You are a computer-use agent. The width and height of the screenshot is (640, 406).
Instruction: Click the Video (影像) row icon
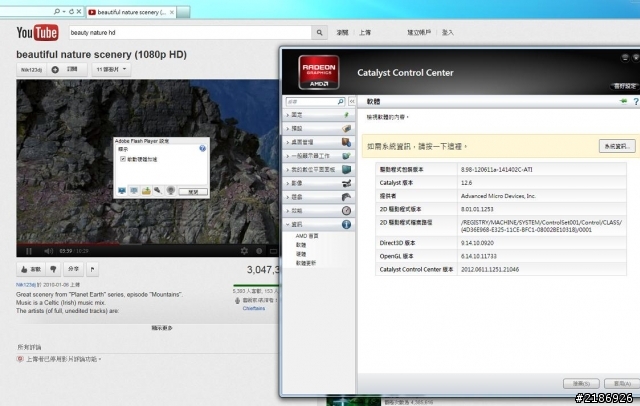point(346,183)
